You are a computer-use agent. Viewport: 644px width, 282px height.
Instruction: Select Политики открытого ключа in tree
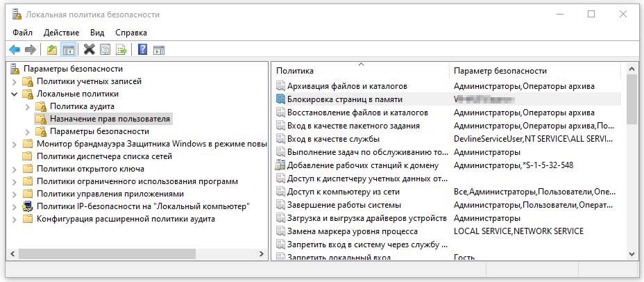[90, 169]
